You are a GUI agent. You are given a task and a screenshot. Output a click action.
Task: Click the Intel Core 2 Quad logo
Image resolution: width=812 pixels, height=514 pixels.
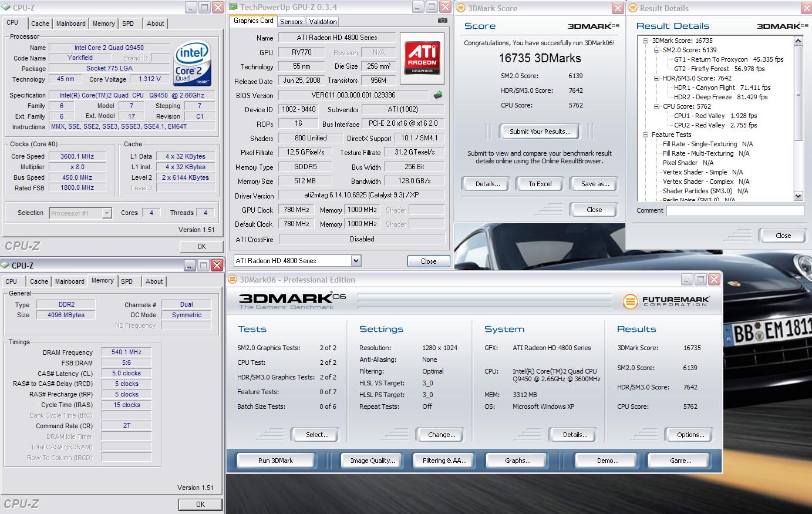pyautogui.click(x=192, y=63)
